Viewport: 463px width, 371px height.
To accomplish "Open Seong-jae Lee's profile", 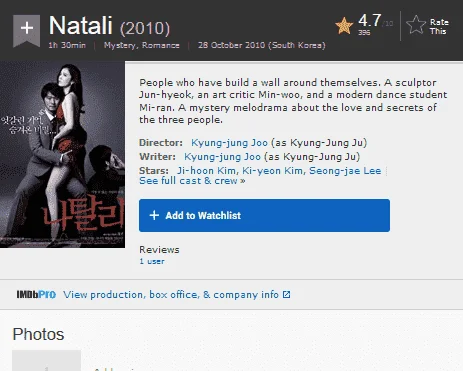I will tap(345, 171).
